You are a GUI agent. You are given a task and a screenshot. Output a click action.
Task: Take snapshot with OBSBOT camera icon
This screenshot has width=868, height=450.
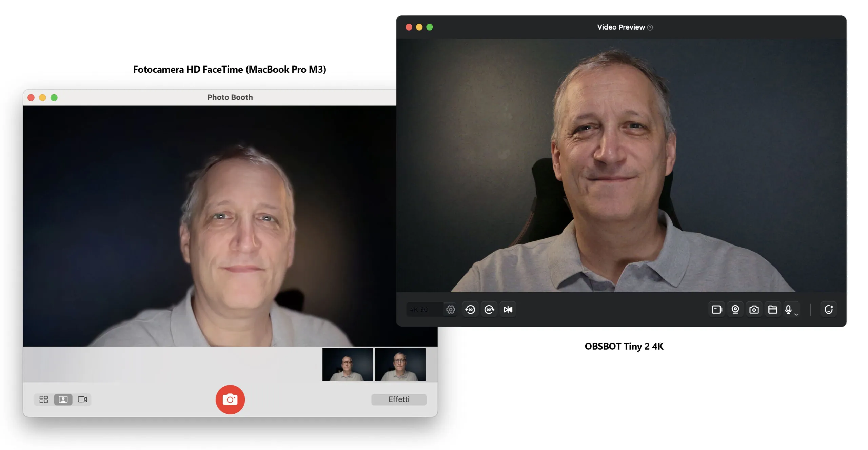(x=754, y=309)
